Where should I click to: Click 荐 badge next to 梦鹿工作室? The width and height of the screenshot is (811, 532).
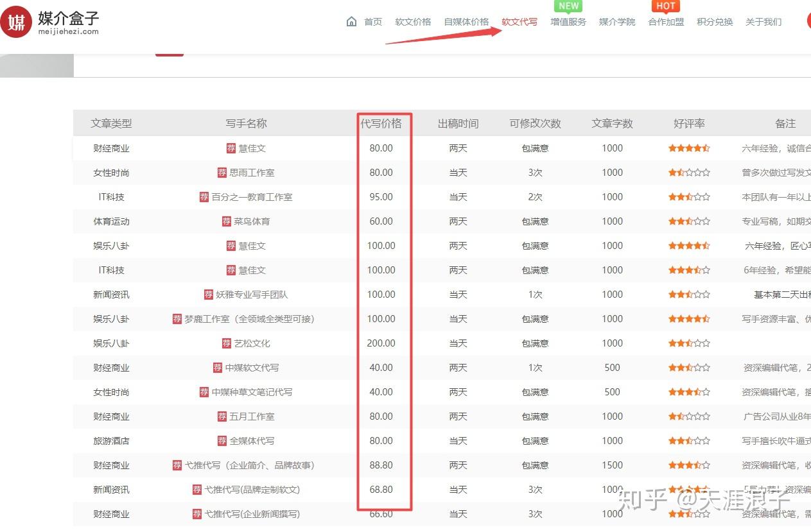tap(177, 319)
